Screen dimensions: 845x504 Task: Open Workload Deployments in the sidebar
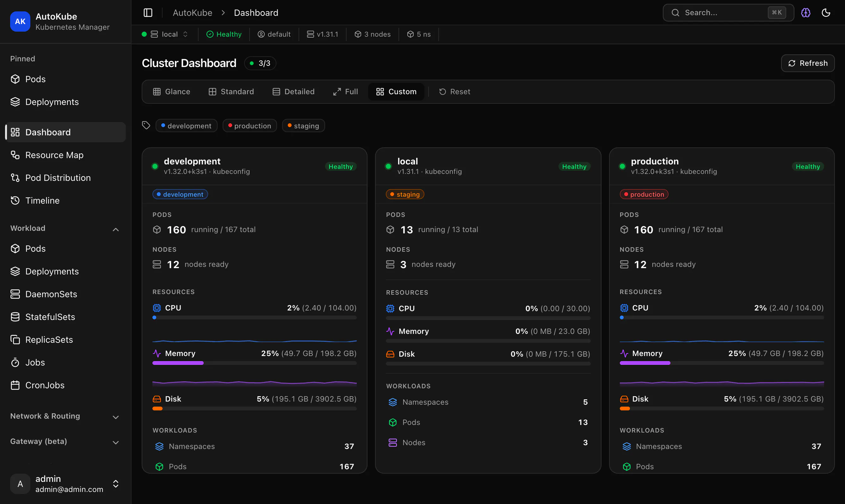pyautogui.click(x=66, y=271)
